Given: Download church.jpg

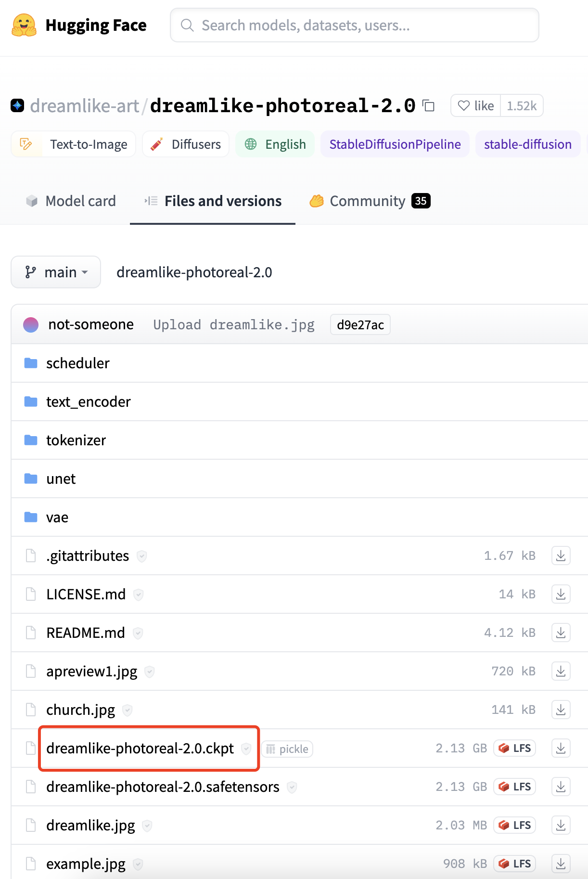Looking at the screenshot, I should coord(561,710).
